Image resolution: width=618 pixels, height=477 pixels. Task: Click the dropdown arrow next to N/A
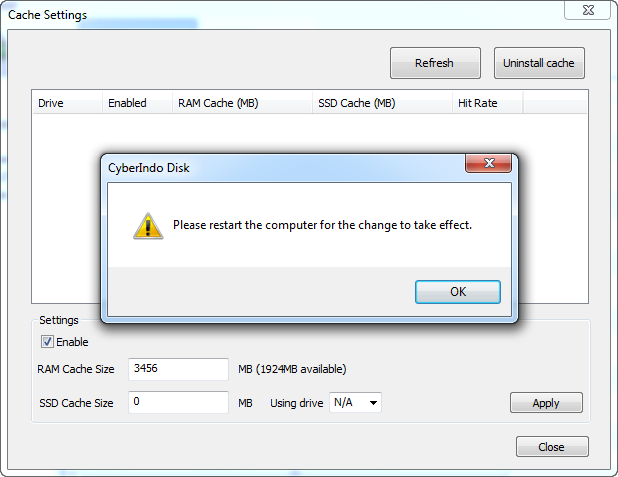373,403
